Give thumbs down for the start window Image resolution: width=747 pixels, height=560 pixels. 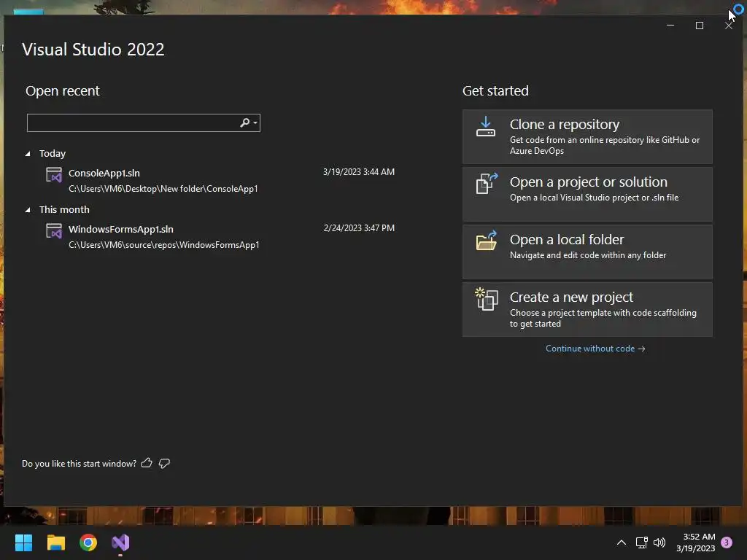[164, 463]
